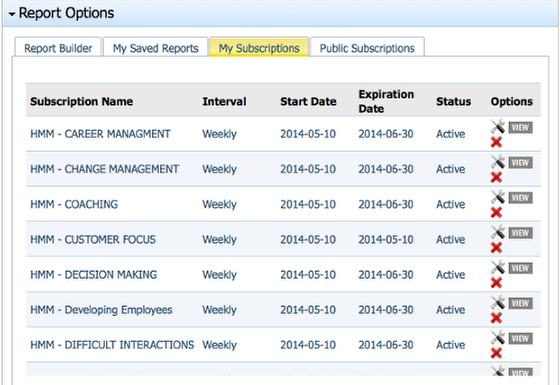
Task: Open the HMM - COACHING subscription name link
Action: [74, 204]
